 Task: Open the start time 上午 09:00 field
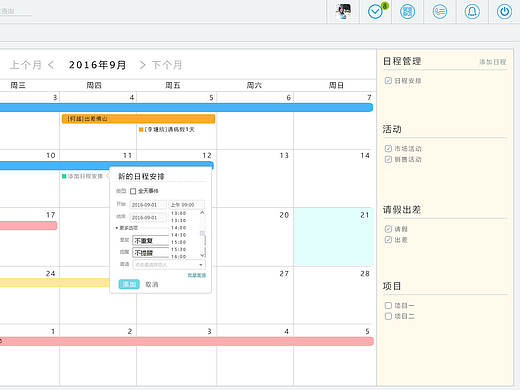point(187,205)
